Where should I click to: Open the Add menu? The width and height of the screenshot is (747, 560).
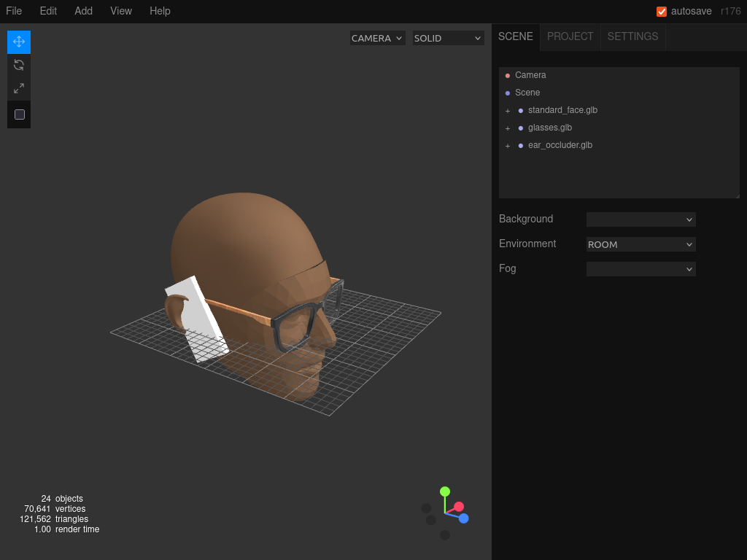click(83, 11)
